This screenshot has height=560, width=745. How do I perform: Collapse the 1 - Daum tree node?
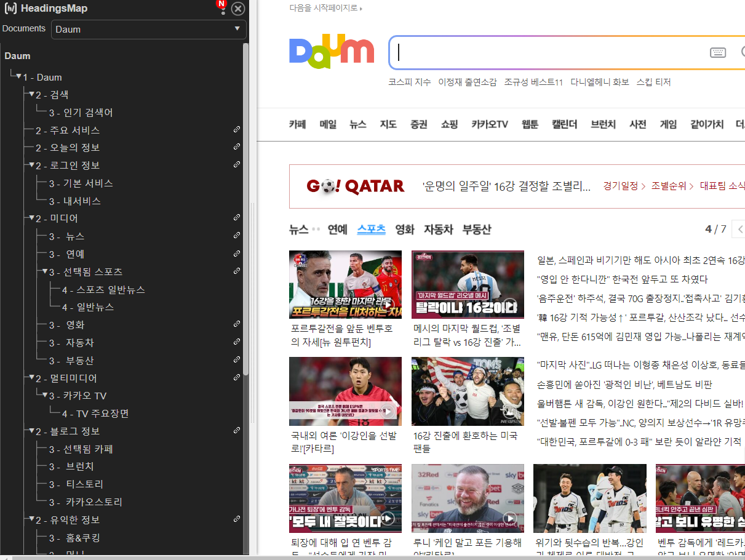click(18, 76)
